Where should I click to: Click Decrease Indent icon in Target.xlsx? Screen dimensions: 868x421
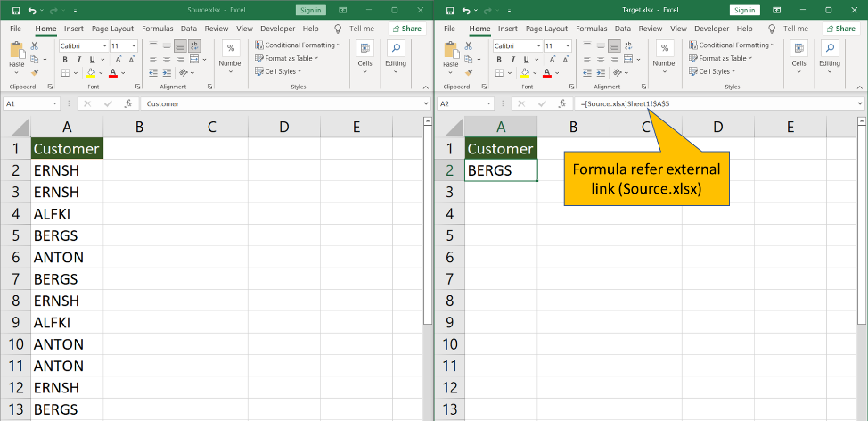(587, 72)
